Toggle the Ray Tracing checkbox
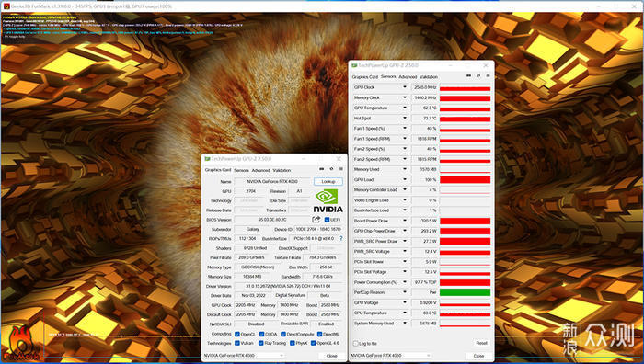 (260, 343)
